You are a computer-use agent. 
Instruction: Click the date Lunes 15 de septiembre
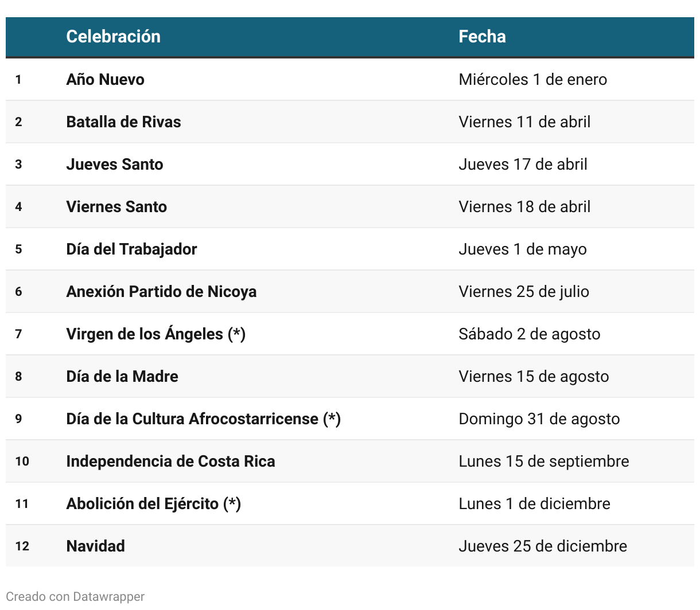pyautogui.click(x=544, y=462)
